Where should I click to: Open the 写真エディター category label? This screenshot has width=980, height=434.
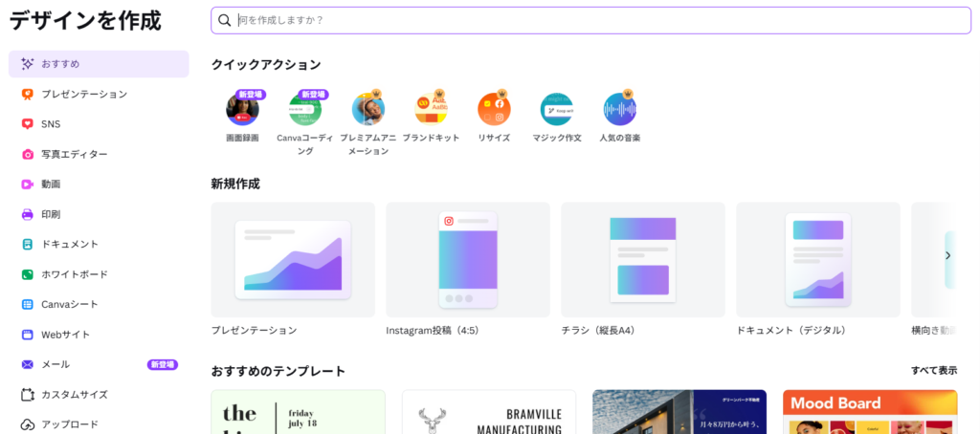pos(75,154)
